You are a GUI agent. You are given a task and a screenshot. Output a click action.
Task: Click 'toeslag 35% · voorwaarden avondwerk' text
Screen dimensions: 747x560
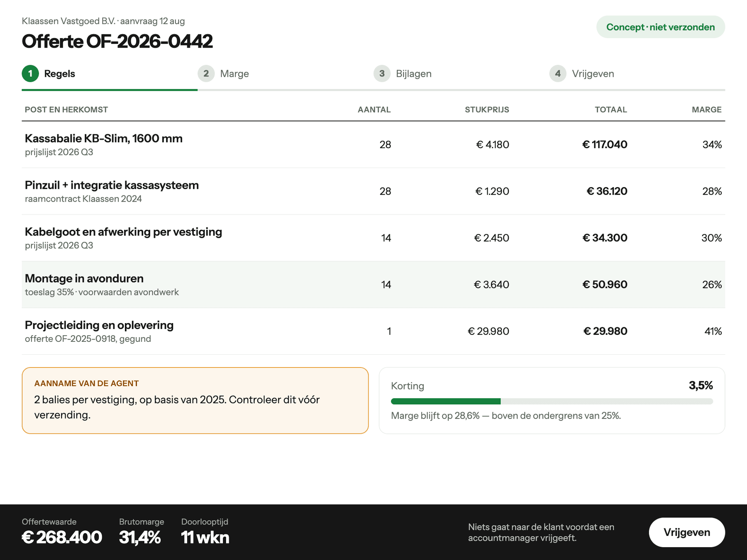[102, 292]
